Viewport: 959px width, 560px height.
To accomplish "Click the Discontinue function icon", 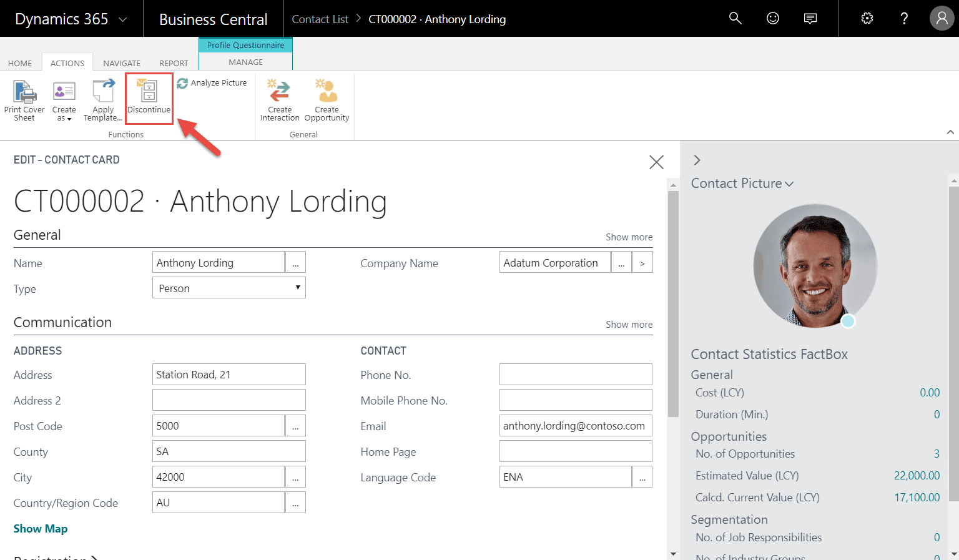I will coord(149,92).
